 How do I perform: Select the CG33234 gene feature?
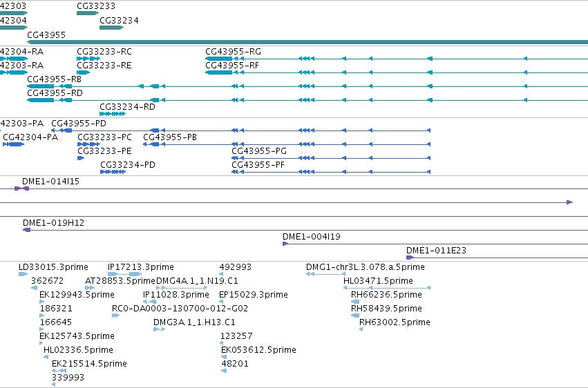(x=112, y=28)
